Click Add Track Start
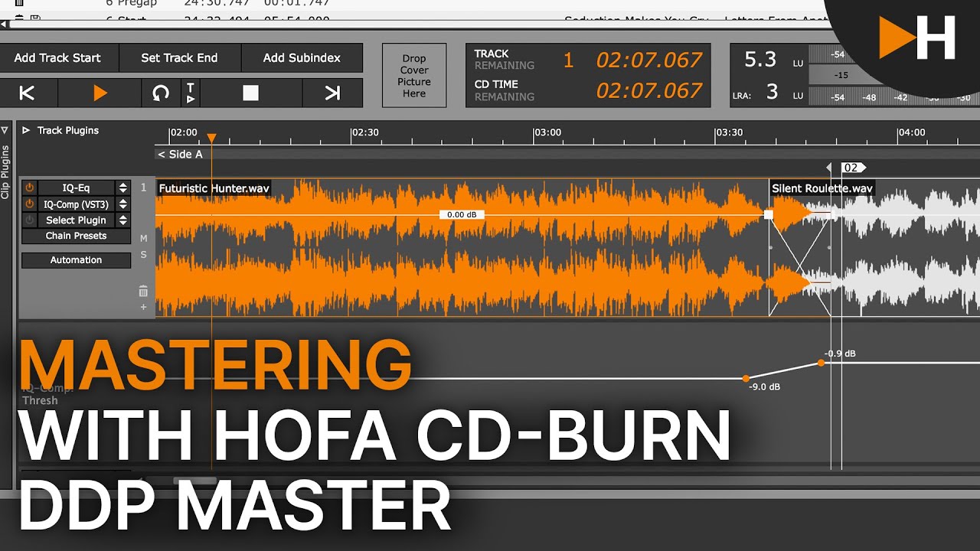Image resolution: width=980 pixels, height=551 pixels. click(57, 57)
